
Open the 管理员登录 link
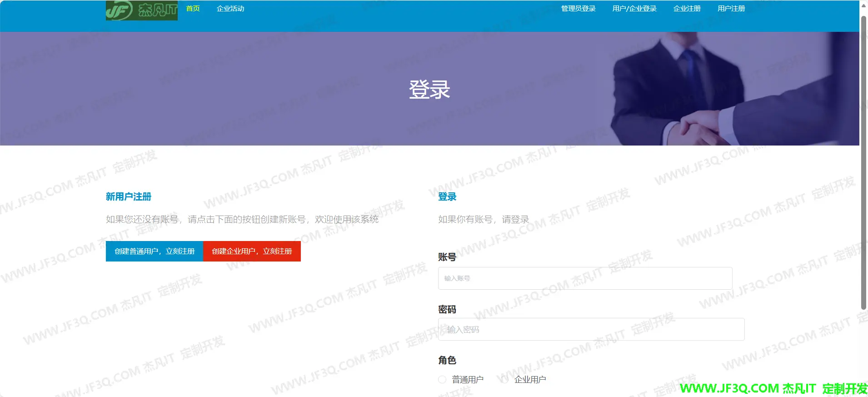[x=578, y=9]
